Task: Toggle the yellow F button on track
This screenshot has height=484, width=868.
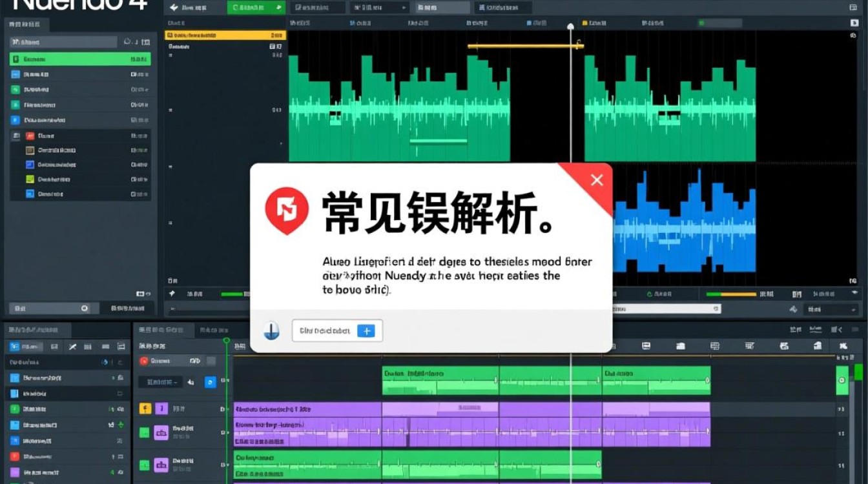Action: [145, 408]
